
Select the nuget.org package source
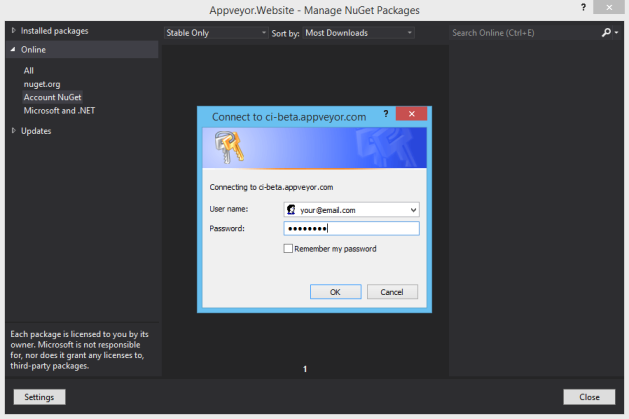42,84
